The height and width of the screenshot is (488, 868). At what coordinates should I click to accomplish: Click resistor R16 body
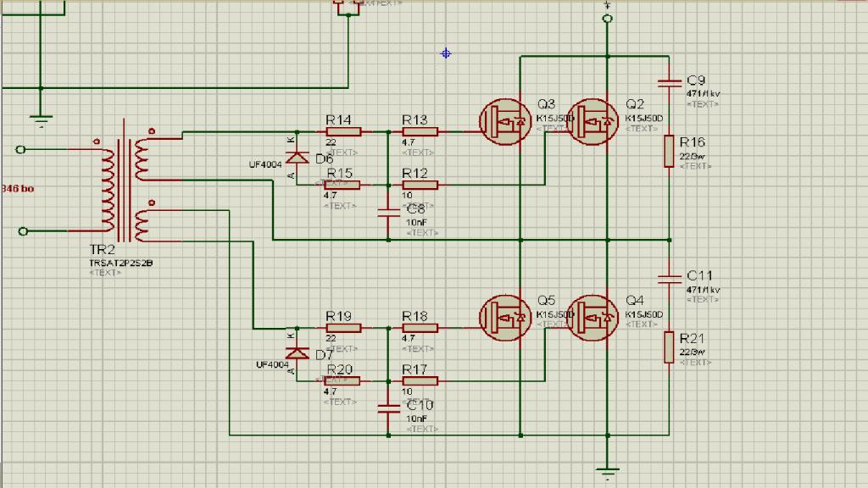(670, 151)
